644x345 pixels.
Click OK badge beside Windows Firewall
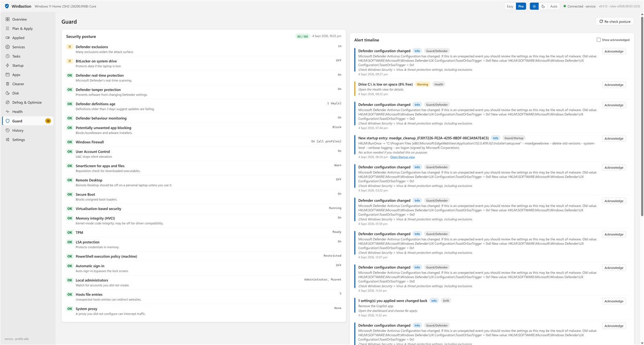(x=70, y=142)
